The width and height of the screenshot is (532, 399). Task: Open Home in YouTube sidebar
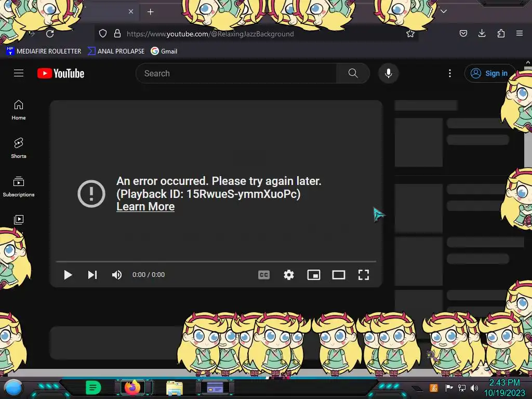(x=19, y=110)
